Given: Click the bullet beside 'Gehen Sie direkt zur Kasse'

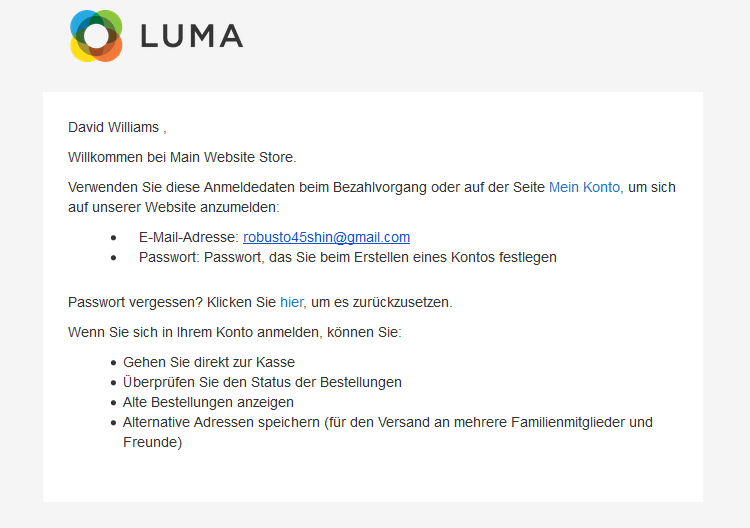Looking at the screenshot, I should (113, 363).
